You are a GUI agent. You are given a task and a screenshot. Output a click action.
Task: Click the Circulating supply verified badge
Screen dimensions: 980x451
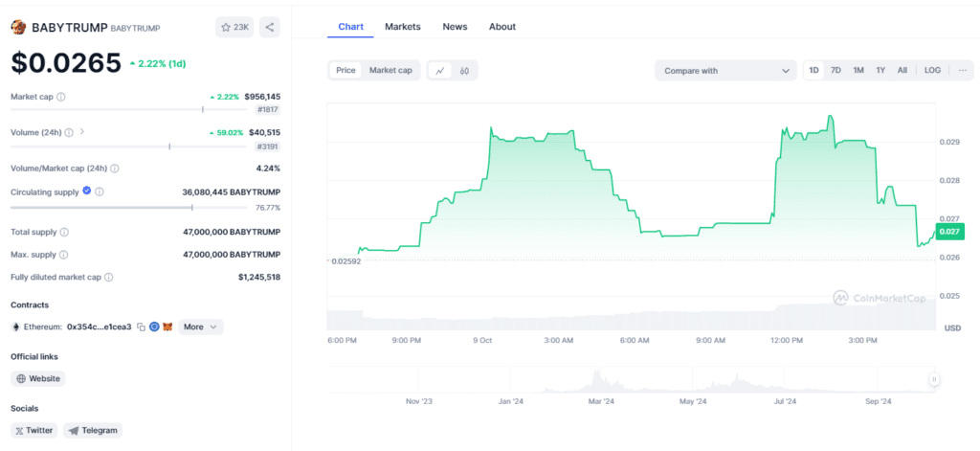coord(87,192)
